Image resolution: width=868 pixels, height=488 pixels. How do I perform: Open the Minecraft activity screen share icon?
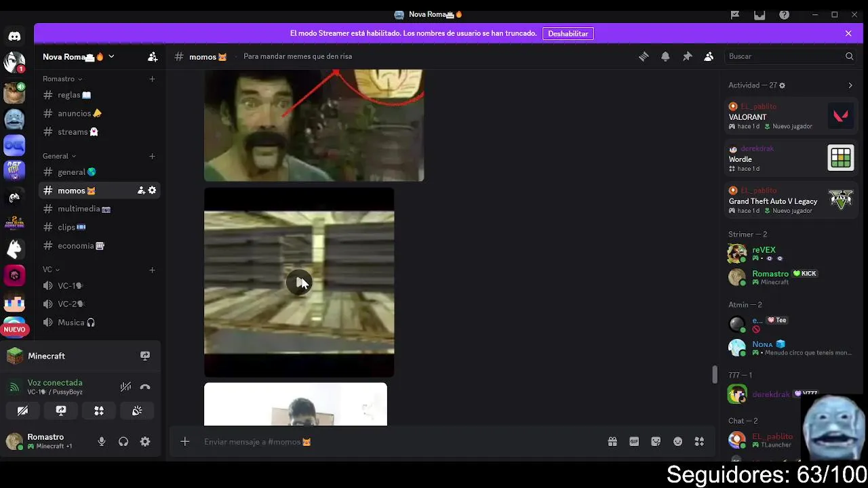[x=145, y=356]
